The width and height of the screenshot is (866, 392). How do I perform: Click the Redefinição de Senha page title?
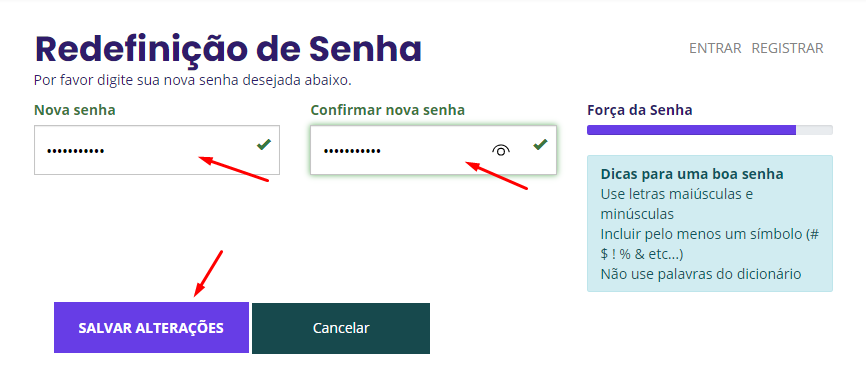(x=229, y=49)
